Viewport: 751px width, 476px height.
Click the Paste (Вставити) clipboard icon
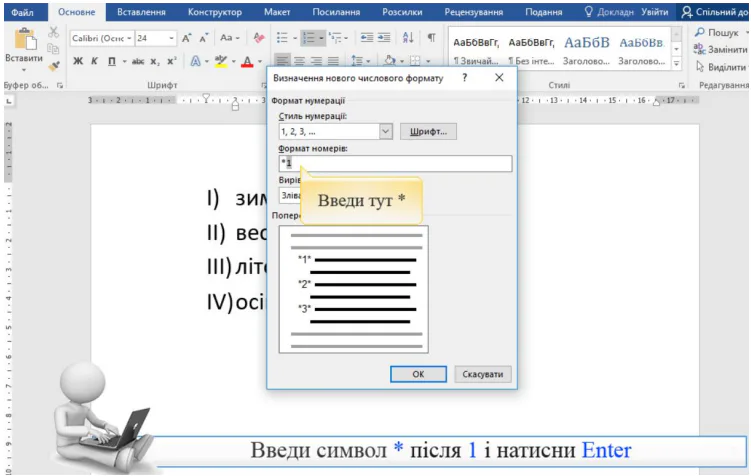click(23, 42)
